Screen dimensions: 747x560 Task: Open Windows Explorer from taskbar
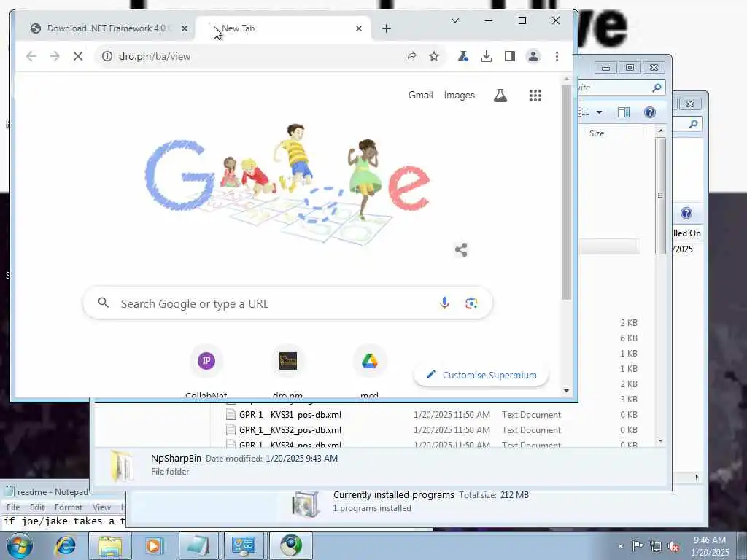pyautogui.click(x=110, y=545)
